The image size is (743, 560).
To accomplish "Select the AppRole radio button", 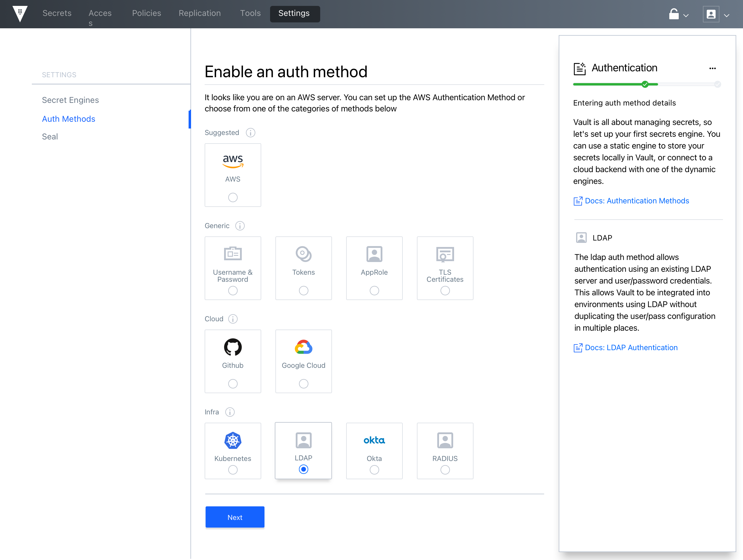I will pos(374,290).
